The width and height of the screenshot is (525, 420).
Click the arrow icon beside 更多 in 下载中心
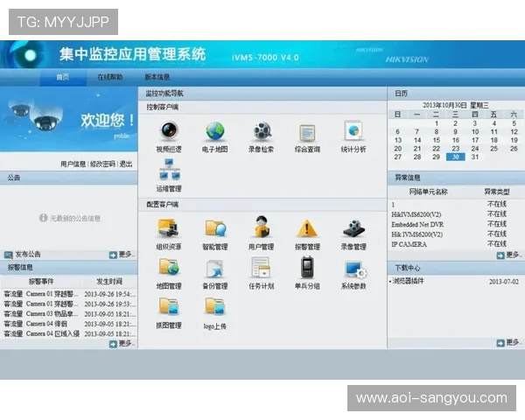(500, 343)
